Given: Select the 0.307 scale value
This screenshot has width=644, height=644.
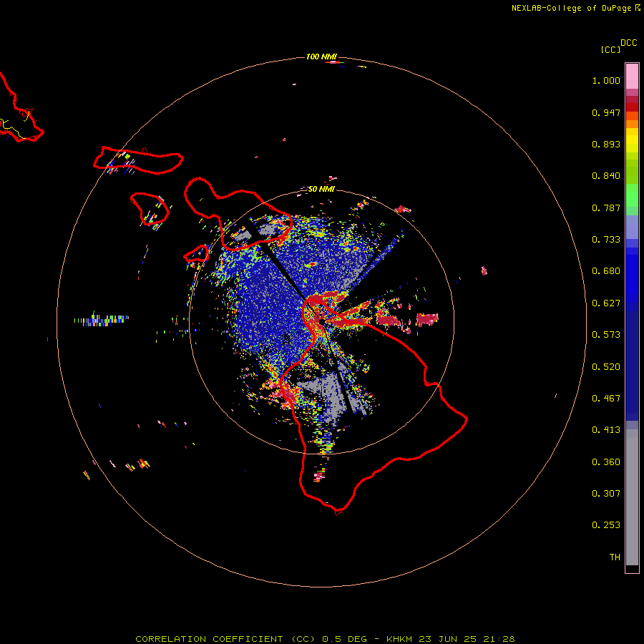Looking at the screenshot, I should (606, 494).
